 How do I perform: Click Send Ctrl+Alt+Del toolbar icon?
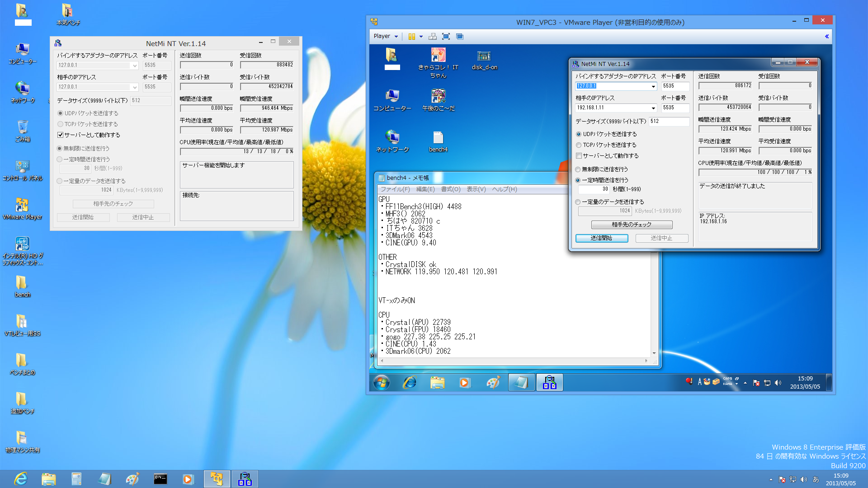[x=433, y=37]
